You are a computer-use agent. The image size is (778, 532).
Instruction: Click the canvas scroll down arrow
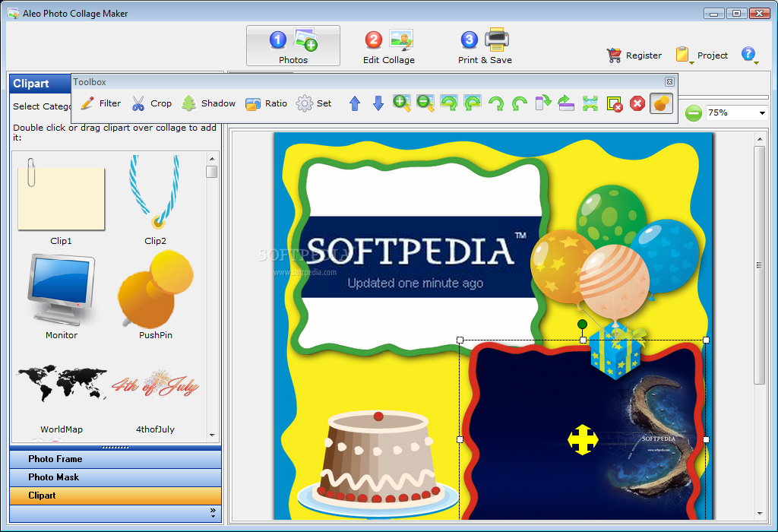click(x=760, y=514)
